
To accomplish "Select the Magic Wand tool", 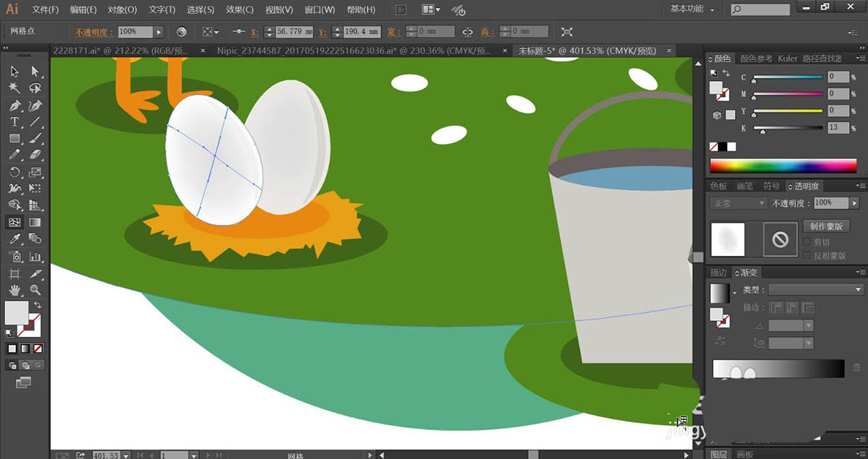I will (14, 88).
